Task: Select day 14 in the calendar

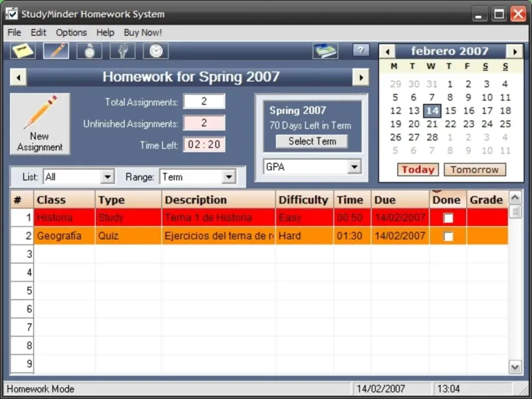Action: click(x=432, y=111)
